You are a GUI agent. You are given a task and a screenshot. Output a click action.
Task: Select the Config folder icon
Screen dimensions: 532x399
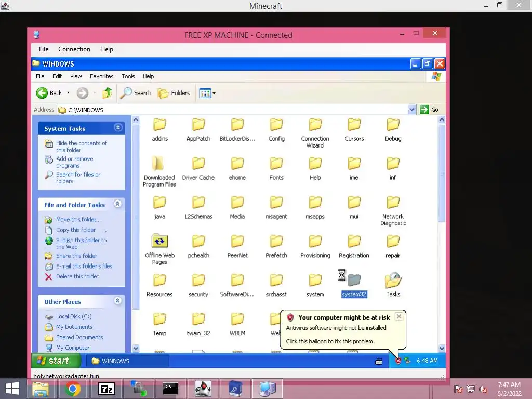[x=276, y=125]
